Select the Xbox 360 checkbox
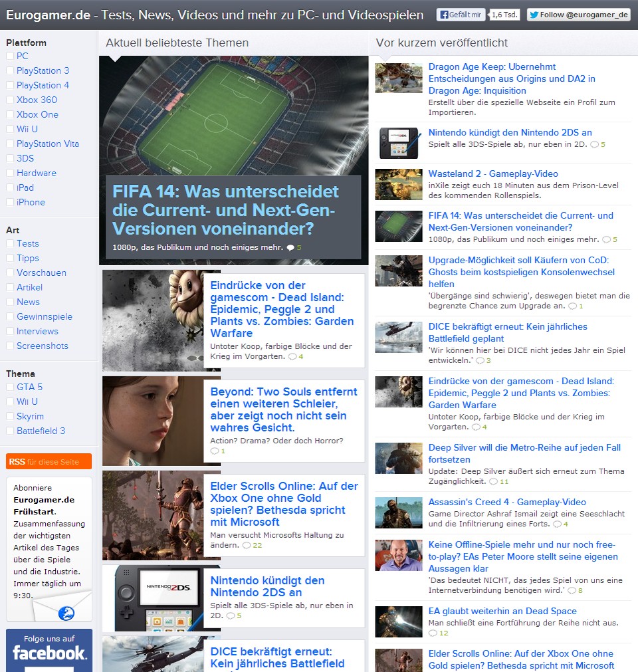 (x=10, y=100)
